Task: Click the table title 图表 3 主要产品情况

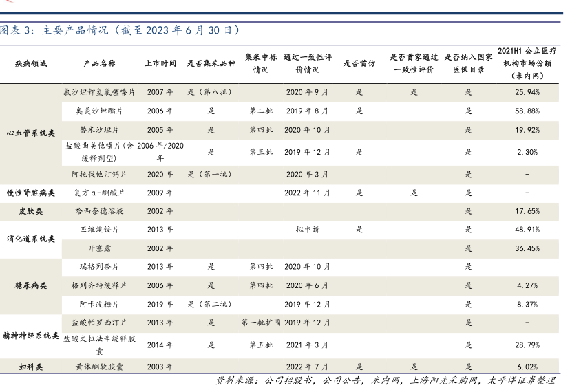Action: [x=120, y=30]
